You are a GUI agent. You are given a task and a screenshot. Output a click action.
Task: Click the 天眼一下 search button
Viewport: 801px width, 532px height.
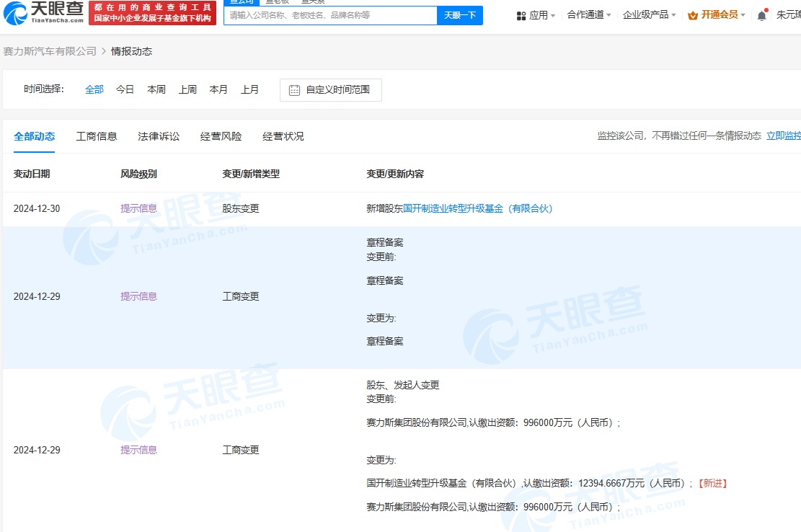tap(459, 15)
